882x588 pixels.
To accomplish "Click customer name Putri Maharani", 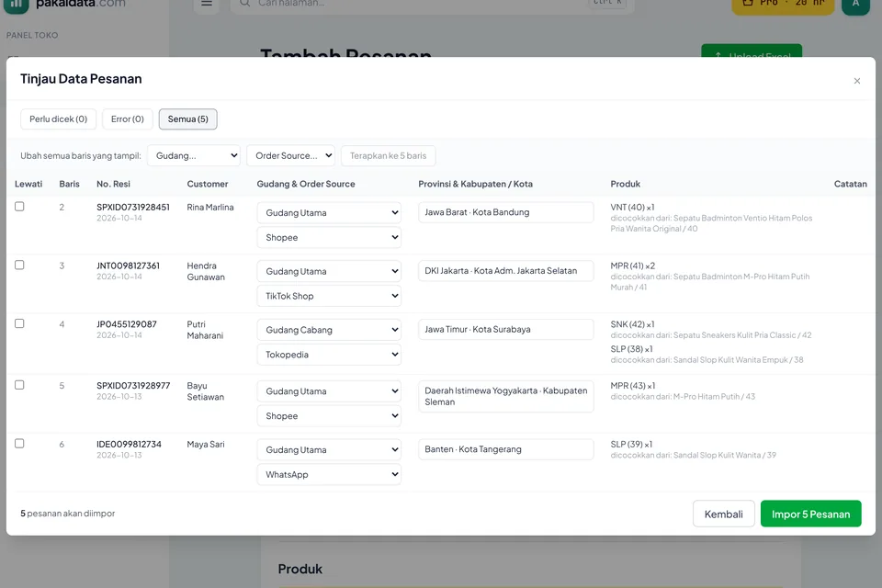I will point(205,330).
